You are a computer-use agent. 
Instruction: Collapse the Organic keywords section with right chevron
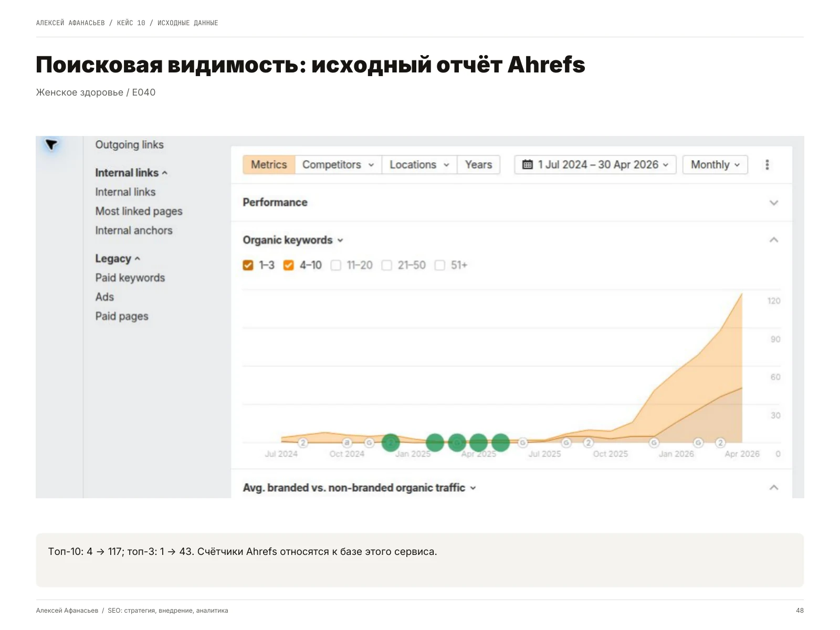tap(773, 240)
